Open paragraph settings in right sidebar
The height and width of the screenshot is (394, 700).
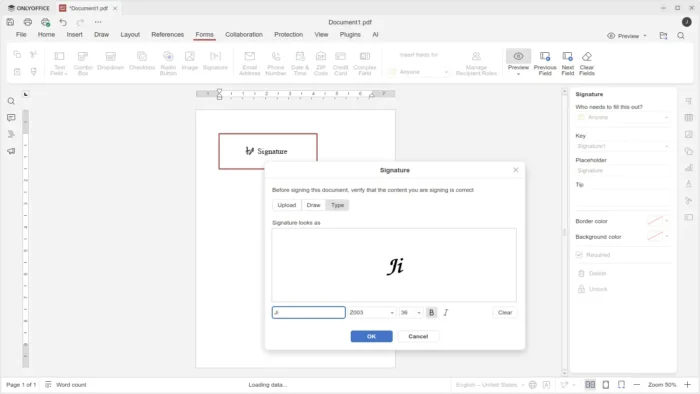689,101
